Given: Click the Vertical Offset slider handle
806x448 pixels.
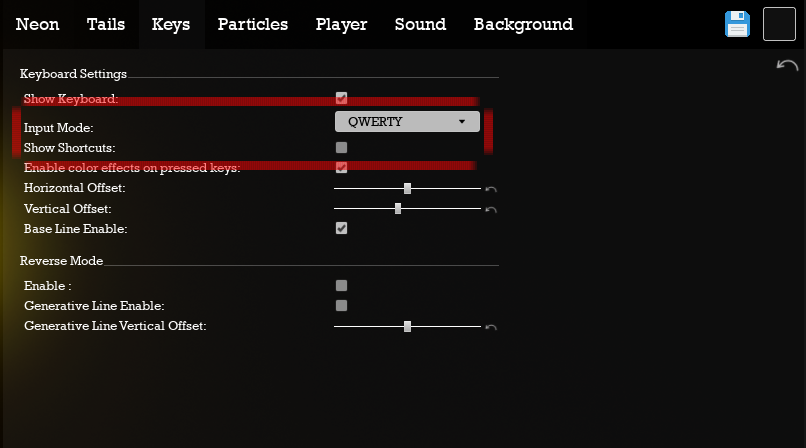Looking at the screenshot, I should coord(398,209).
